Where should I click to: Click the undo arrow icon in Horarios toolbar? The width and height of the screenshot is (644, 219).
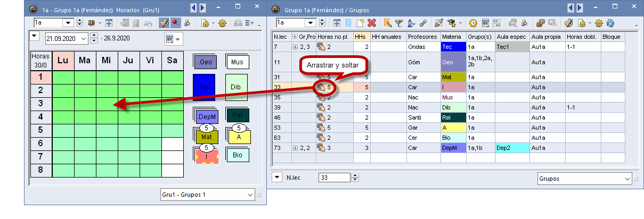pos(148,23)
